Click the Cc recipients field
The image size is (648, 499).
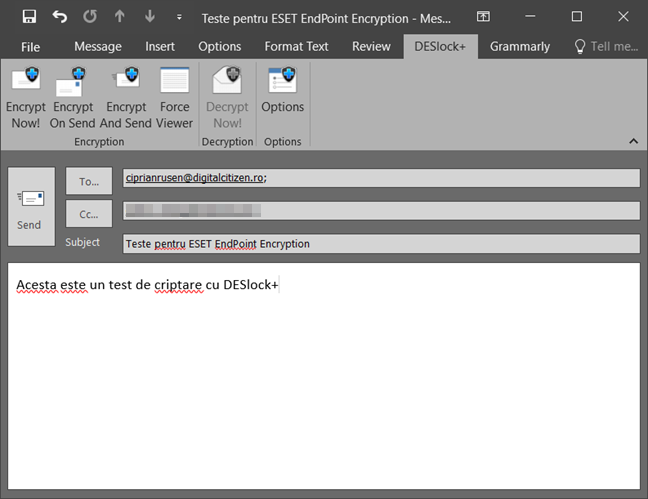pos(381,210)
